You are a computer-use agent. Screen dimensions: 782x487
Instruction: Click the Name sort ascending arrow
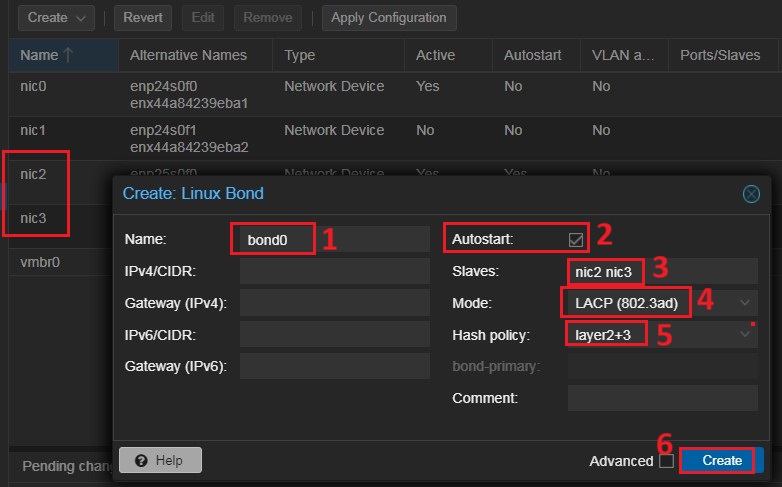68,55
